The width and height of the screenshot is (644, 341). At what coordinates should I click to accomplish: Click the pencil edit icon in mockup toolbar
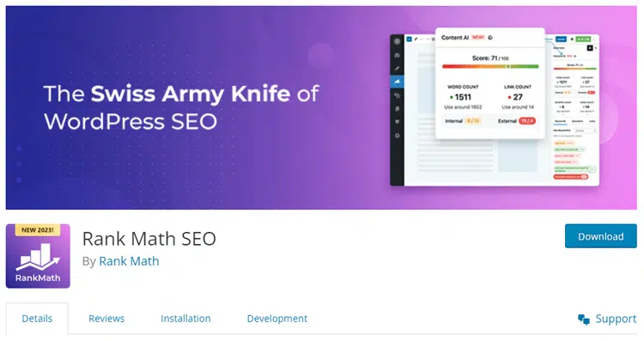(x=416, y=39)
